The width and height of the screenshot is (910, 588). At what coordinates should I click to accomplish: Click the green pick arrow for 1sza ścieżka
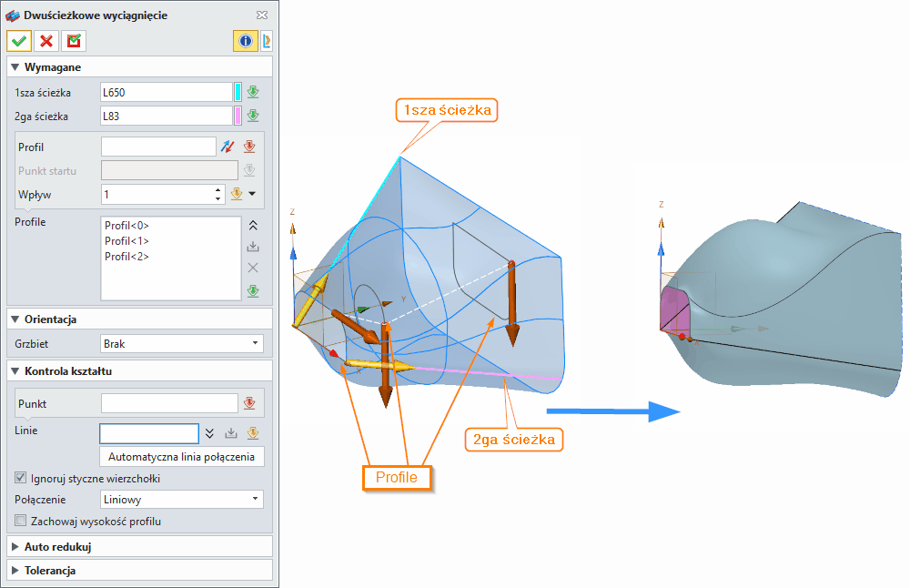(253, 92)
